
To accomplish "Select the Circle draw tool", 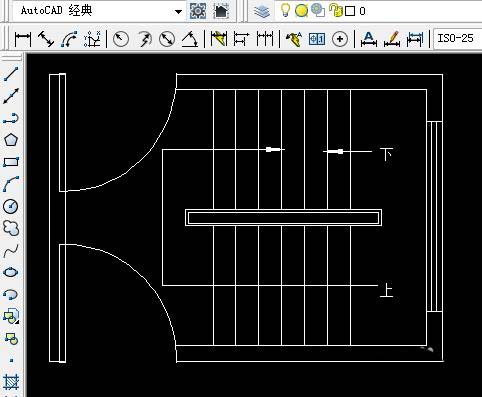I will 11,206.
